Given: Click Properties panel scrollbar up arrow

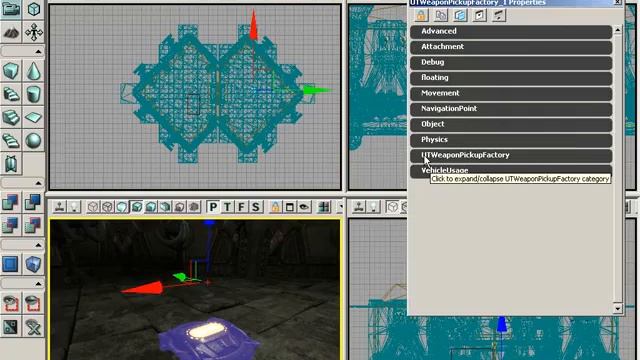Looking at the screenshot, I should pyautogui.click(x=618, y=30).
